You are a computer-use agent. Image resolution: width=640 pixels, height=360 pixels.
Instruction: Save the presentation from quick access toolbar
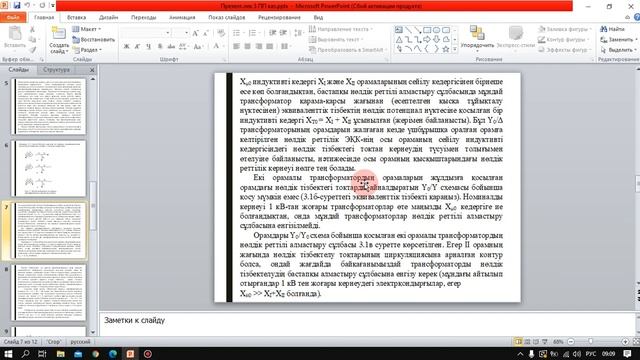coord(17,6)
